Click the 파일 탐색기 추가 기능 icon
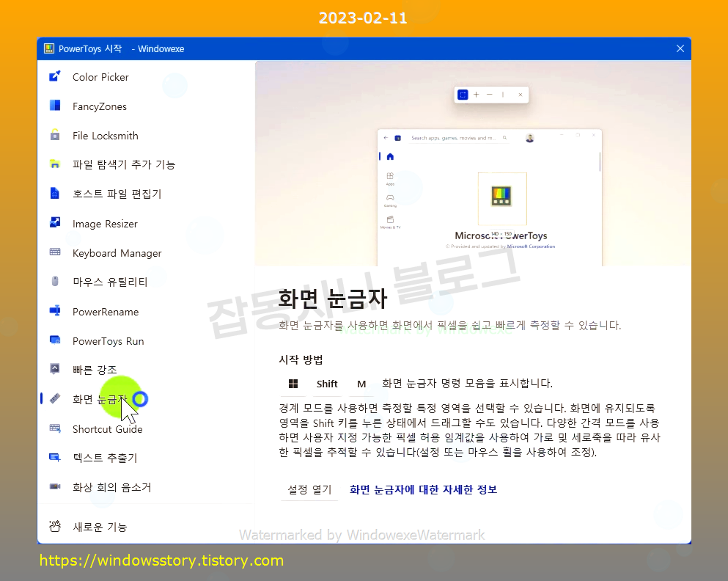Screen dimensions: 728x581 click(x=55, y=164)
